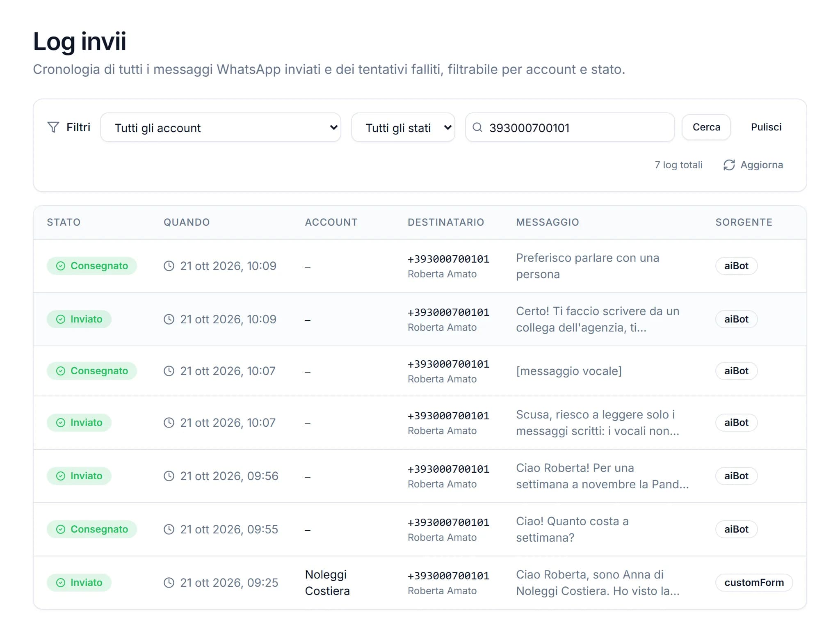Click phone number in 09:25 row
Image resolution: width=840 pixels, height=636 pixels.
(x=448, y=576)
